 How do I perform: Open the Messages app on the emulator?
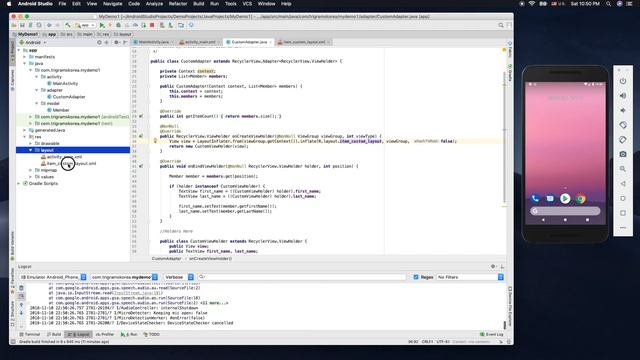(550, 199)
